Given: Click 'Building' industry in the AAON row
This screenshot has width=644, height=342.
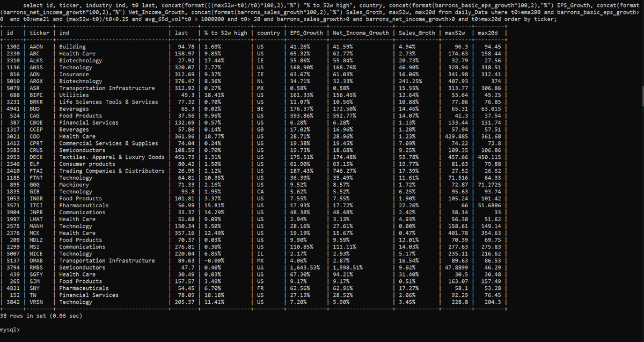Looking at the screenshot, I should [73, 47].
